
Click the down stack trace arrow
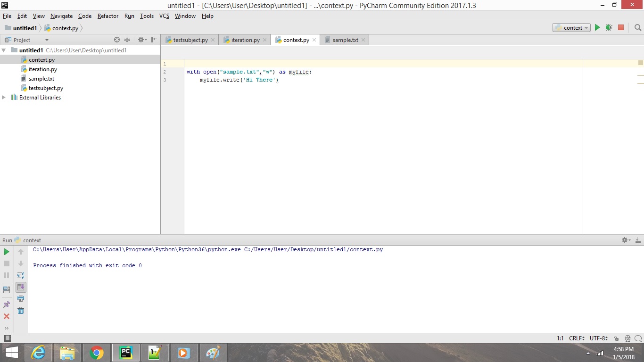21,263
